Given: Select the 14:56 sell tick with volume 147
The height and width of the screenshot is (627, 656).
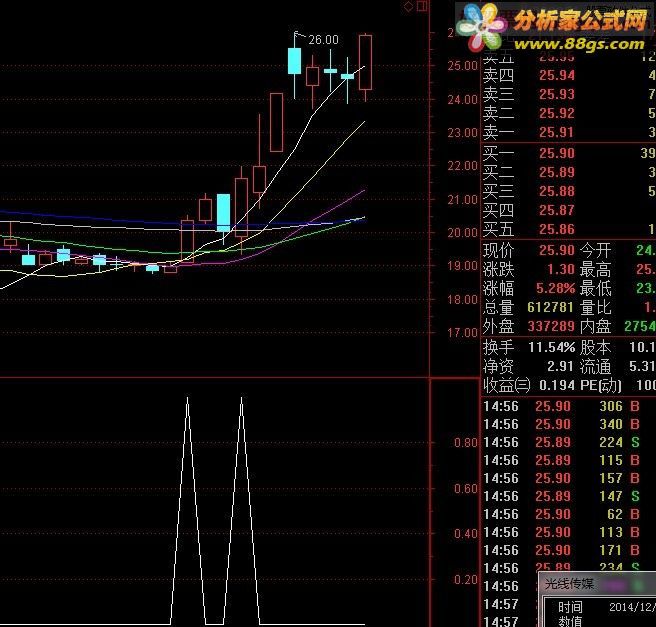Looking at the screenshot, I should coord(561,496).
